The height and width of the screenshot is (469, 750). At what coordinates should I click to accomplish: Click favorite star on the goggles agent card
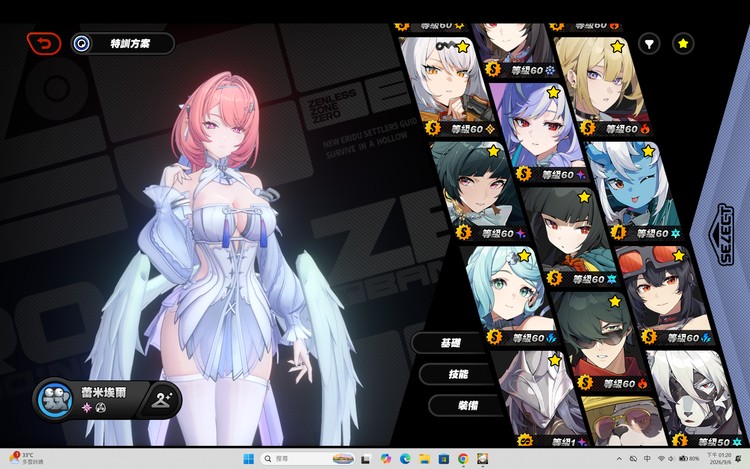(679, 256)
